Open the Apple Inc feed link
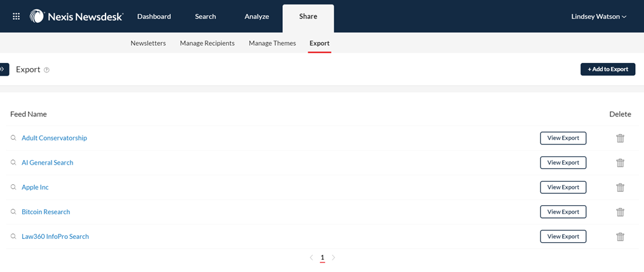This screenshot has height=272, width=644. click(36, 187)
